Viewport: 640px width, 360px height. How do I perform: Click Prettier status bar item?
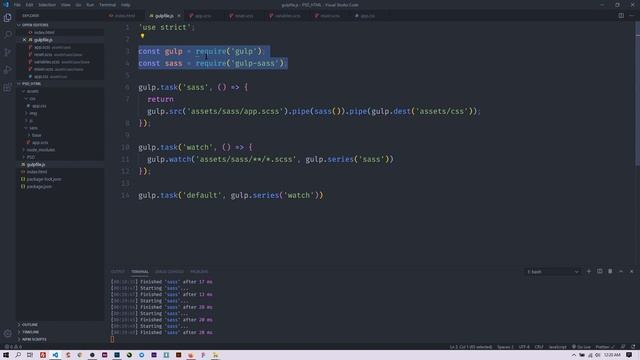pyautogui.click(x=605, y=347)
